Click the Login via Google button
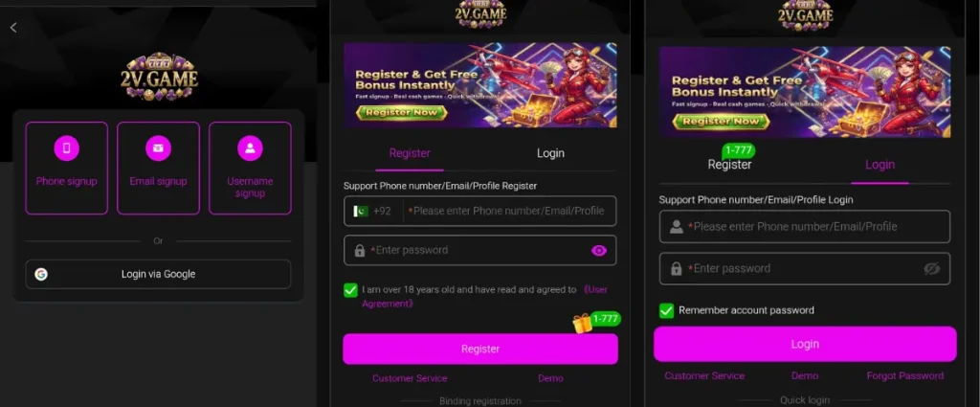Image resolution: width=980 pixels, height=407 pixels. pos(158,274)
